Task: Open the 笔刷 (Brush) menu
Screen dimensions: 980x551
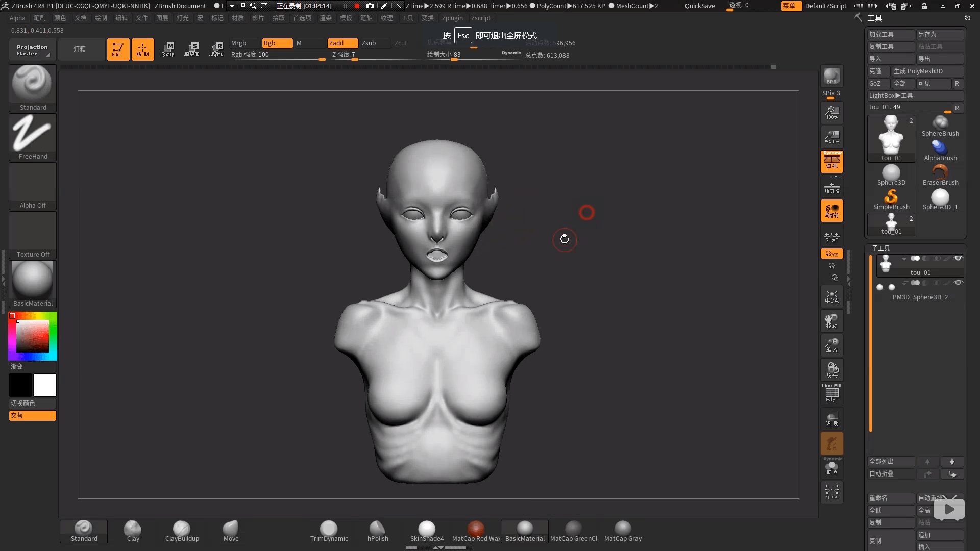Action: click(40, 18)
